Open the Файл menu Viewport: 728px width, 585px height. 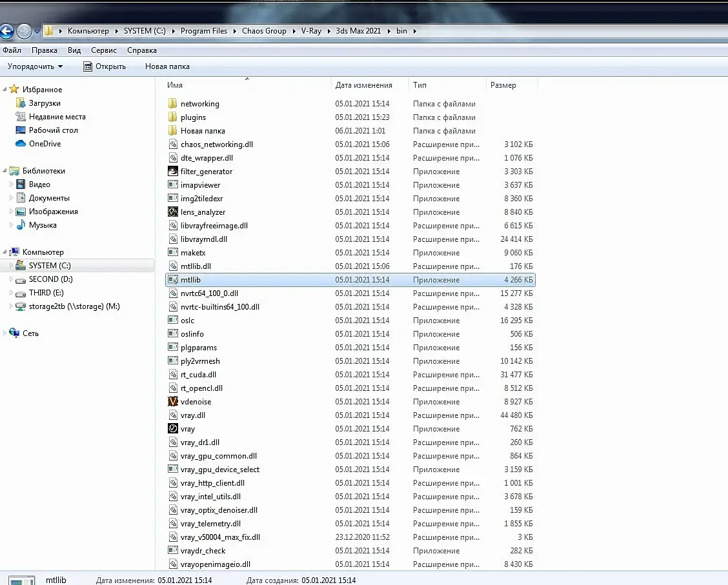[12, 50]
